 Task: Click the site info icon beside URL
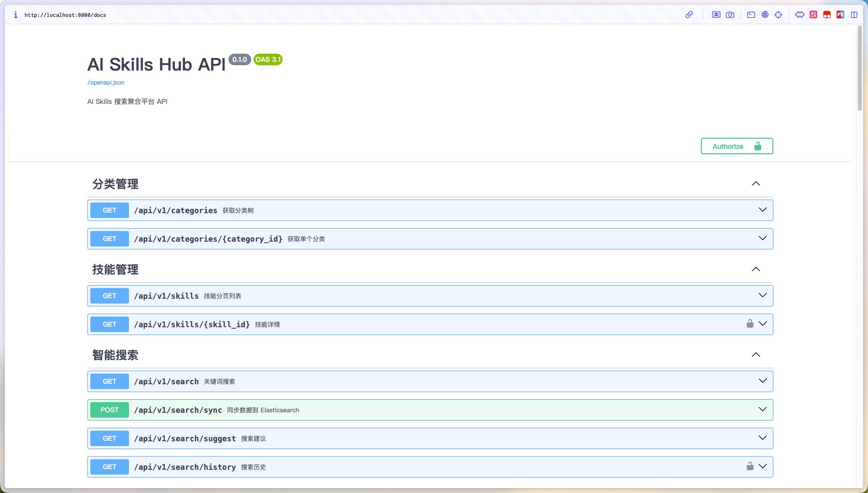pyautogui.click(x=15, y=15)
